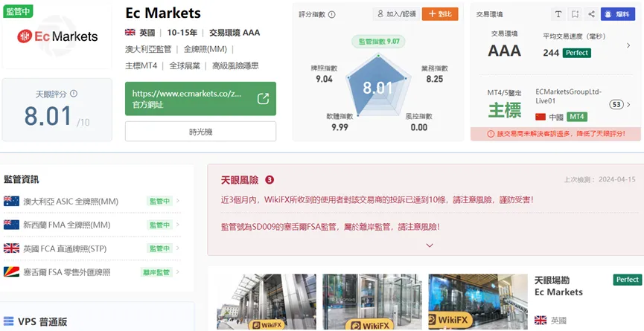
Task: Open second survey photo of glass entrance
Action: tap(372, 302)
